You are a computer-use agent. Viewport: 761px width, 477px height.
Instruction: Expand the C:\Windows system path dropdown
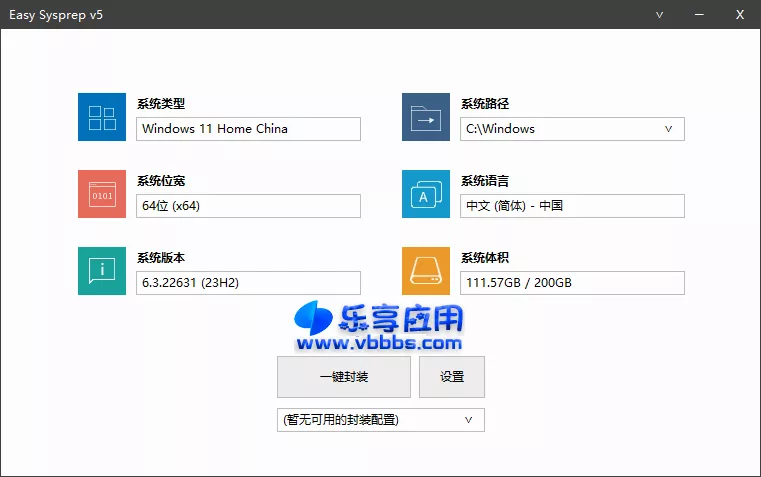668,129
